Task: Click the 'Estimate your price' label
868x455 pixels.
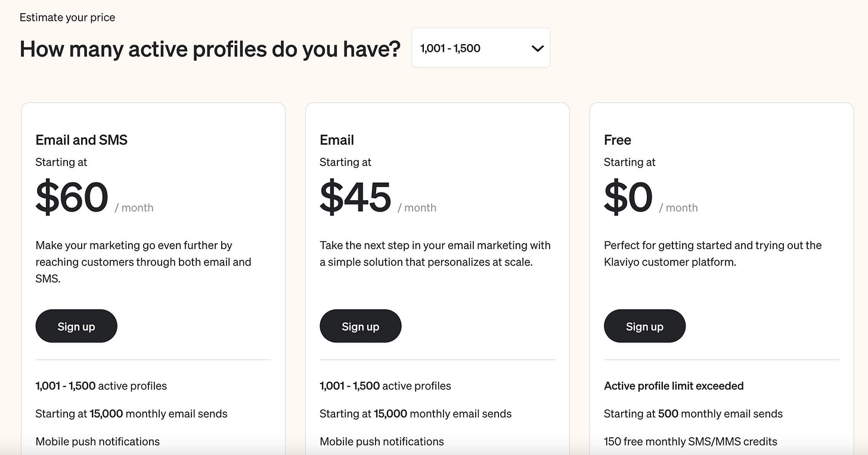Action: point(67,17)
